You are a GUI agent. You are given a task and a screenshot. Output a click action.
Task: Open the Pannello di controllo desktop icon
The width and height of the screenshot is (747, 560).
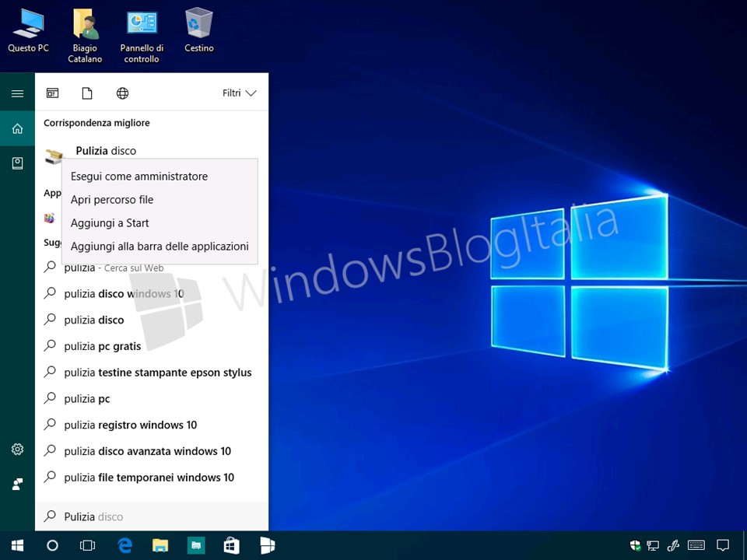(142, 37)
